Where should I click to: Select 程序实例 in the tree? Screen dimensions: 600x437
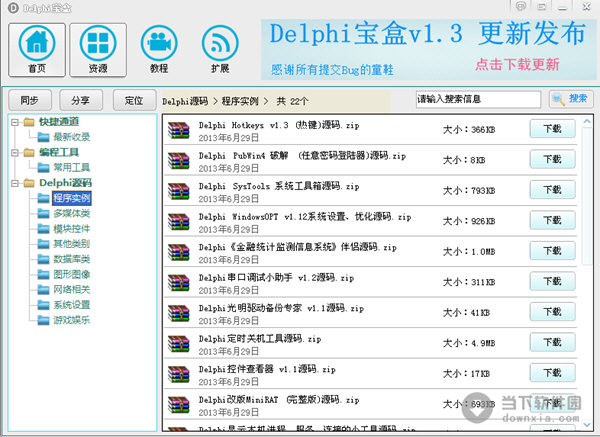[72, 198]
